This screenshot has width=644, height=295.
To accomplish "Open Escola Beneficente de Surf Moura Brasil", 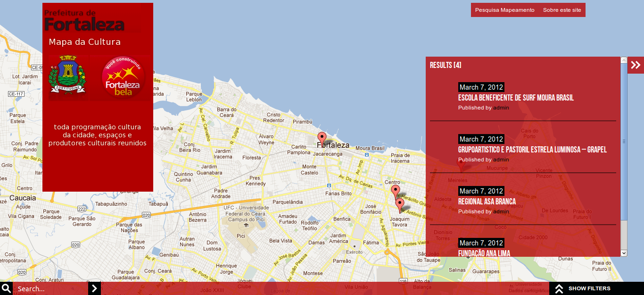I will tap(516, 98).
